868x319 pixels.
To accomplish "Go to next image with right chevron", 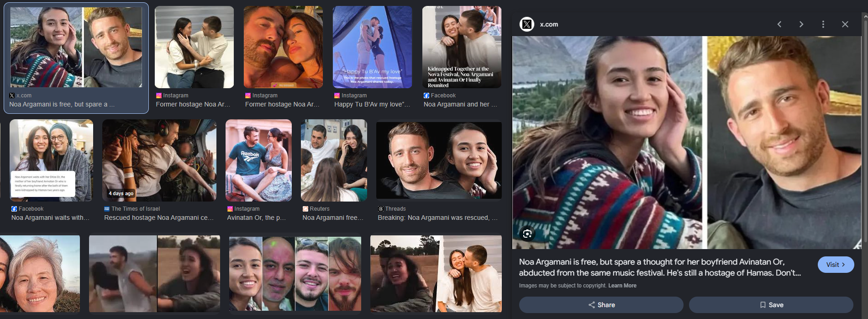I will [801, 24].
